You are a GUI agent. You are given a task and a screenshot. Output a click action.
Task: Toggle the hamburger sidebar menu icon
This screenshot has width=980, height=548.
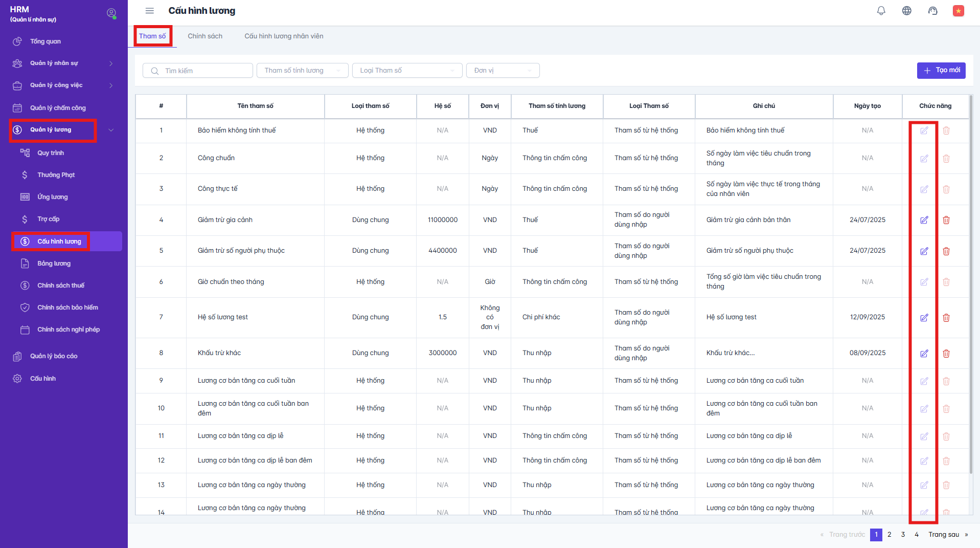tap(150, 11)
